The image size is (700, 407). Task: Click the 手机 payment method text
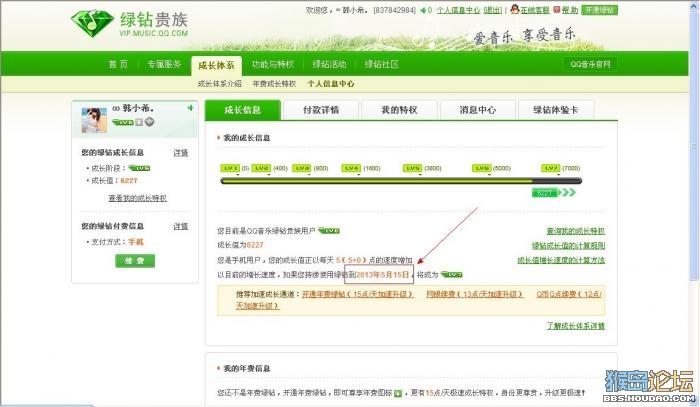[x=136, y=242]
